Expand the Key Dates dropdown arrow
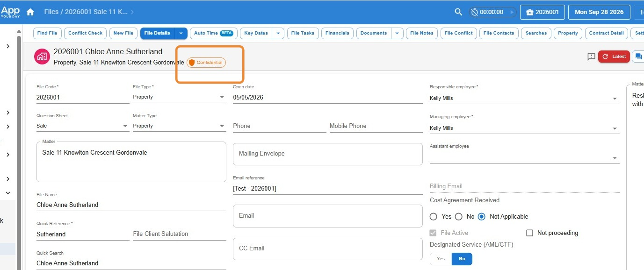644x270 pixels. coord(278,33)
